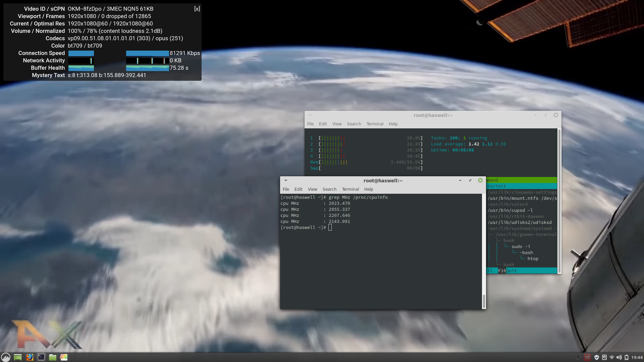The width and height of the screenshot is (644, 362).
Task: Open the start menu mountain logo
Action: point(5,357)
